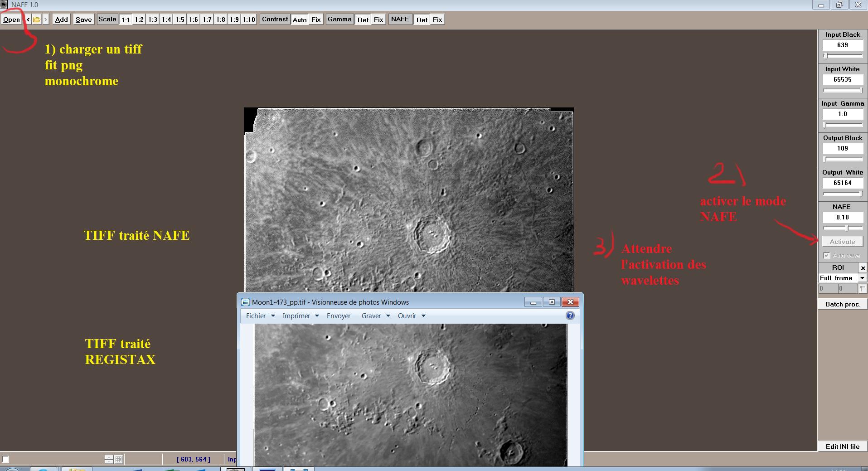Click Photo Viewer title bar image icon
Screen dimensions: 868x471
coord(246,302)
